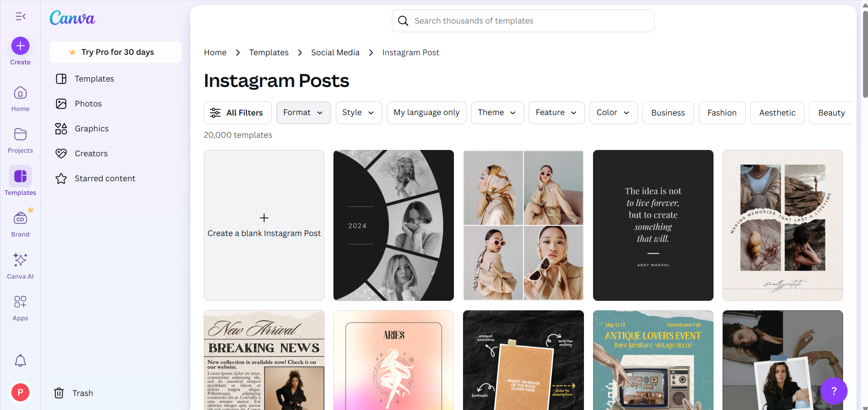Image resolution: width=868 pixels, height=410 pixels.
Task: Select Templates icon in left rail
Action: (x=20, y=176)
